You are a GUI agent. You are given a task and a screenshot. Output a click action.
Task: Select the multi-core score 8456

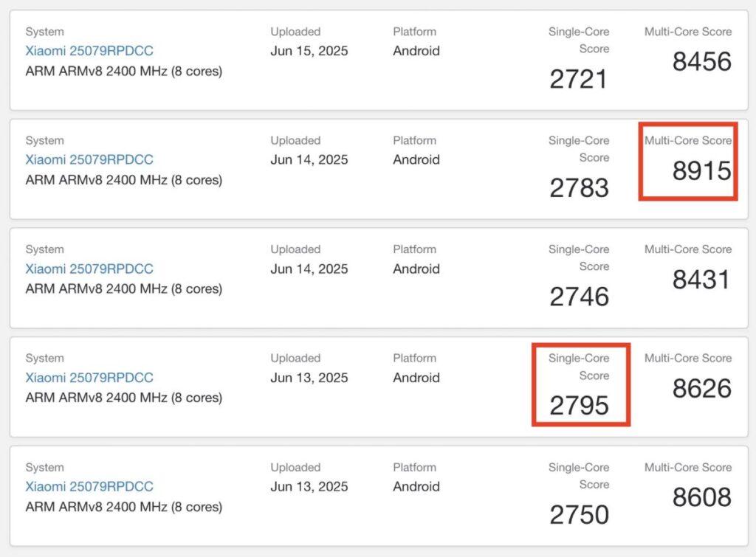coord(701,62)
